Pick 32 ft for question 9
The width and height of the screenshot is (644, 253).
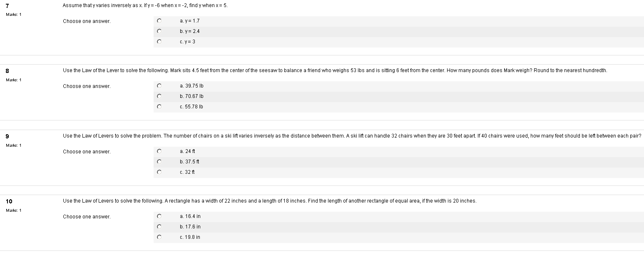pos(159,172)
